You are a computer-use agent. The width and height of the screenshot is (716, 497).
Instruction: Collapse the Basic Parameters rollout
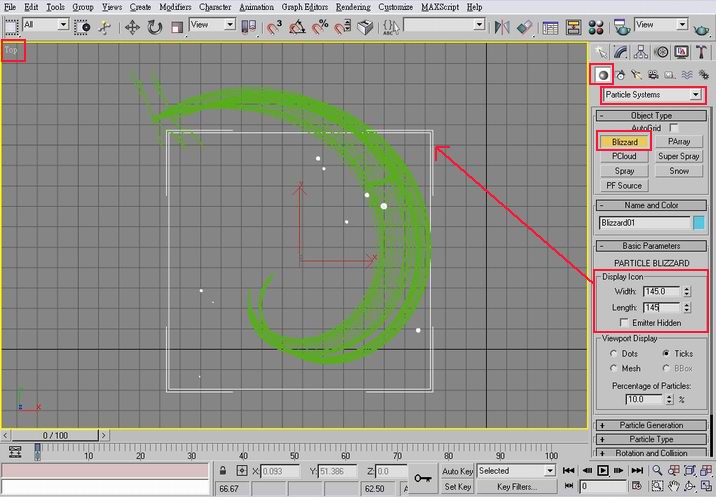pos(652,246)
